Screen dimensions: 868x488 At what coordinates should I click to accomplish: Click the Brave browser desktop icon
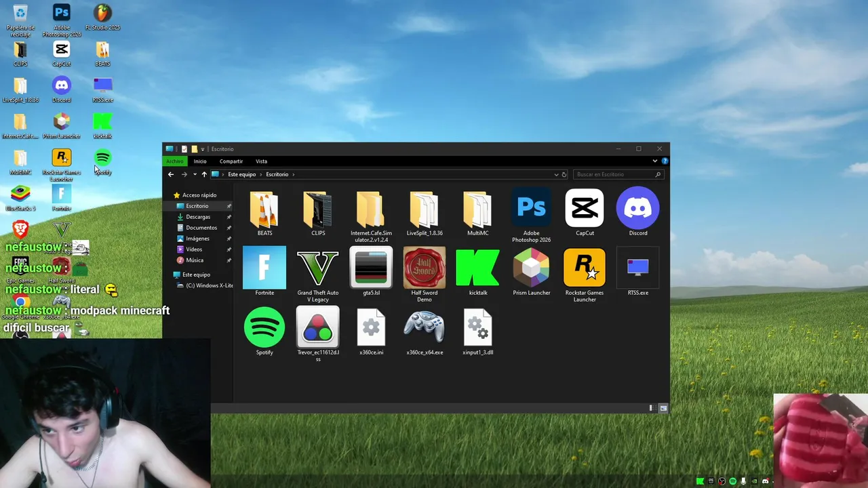click(20, 230)
